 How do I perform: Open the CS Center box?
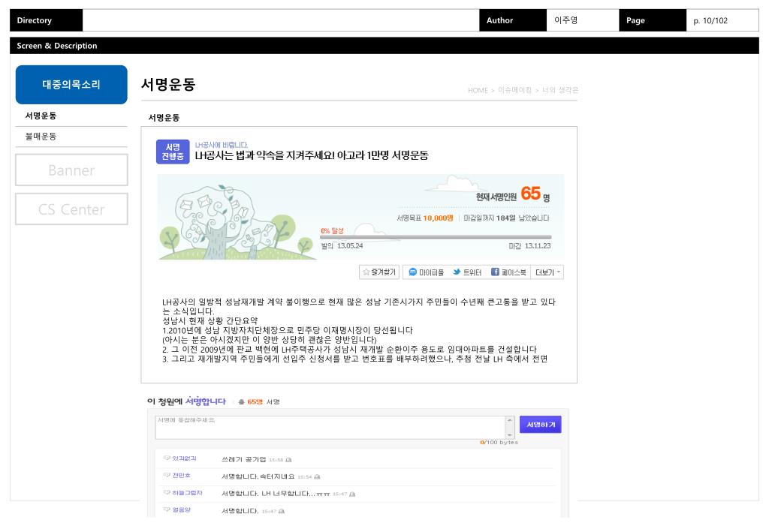(x=71, y=209)
